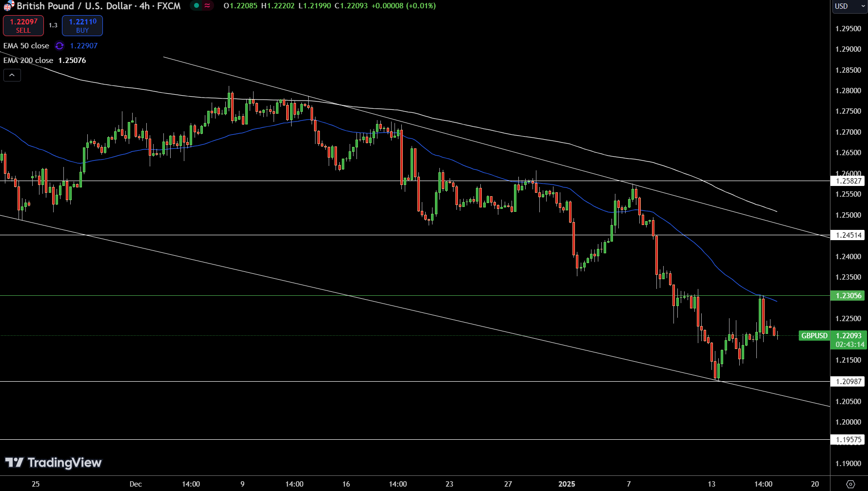
Task: Click the 2025 date label on time axis
Action: (x=567, y=484)
